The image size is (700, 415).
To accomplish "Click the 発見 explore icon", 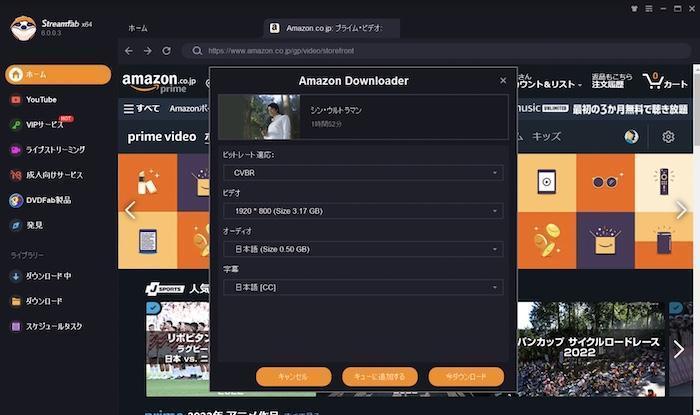I will coord(16,225).
